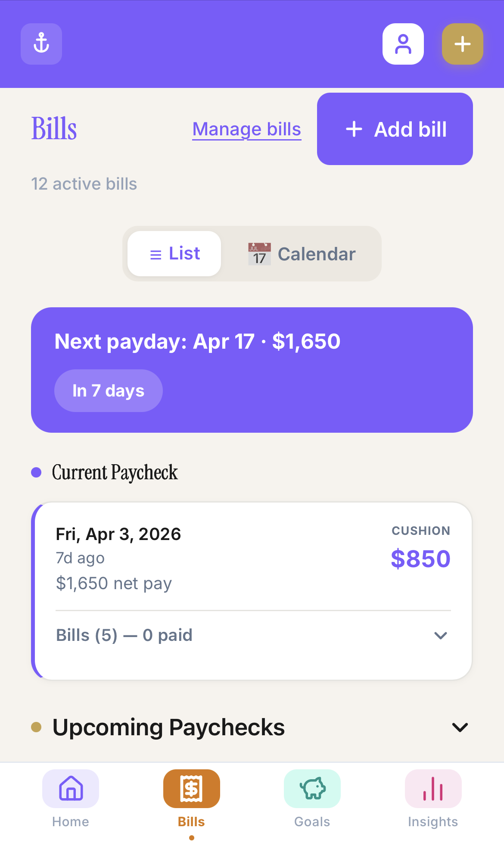Image resolution: width=504 pixels, height=865 pixels.
Task: Open the user profile icon
Action: [403, 44]
